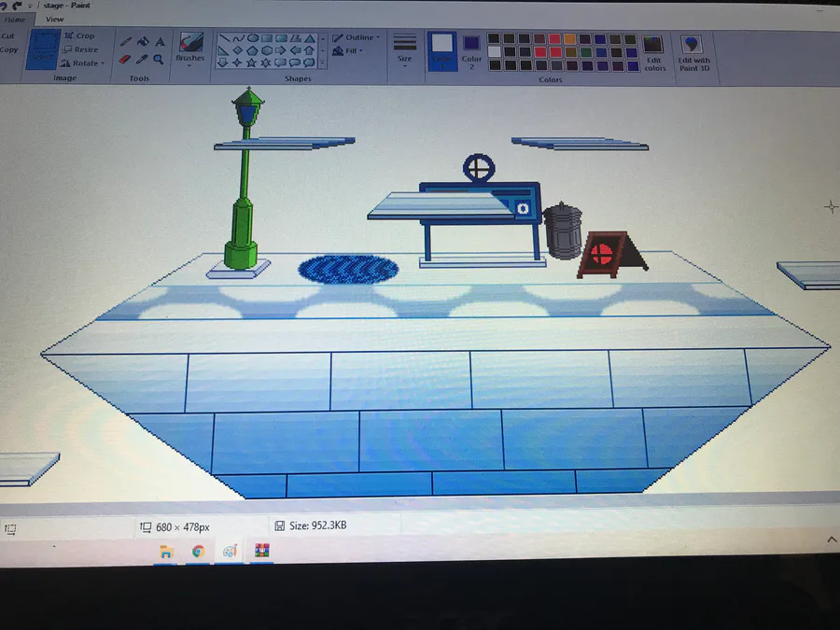Screen dimensions: 840x630
Task: Open the shape Fill dropdown
Action: (348, 51)
